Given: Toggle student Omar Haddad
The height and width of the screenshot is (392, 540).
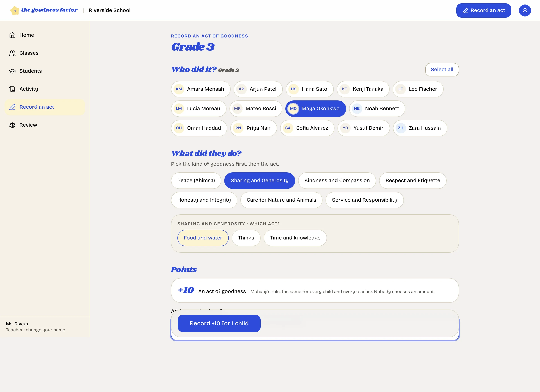Looking at the screenshot, I should 199,128.
